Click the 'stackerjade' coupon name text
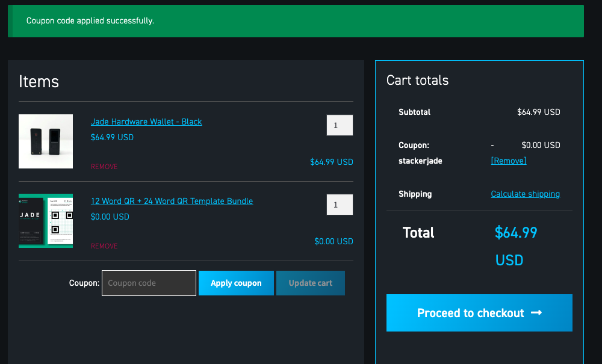 tap(420, 161)
